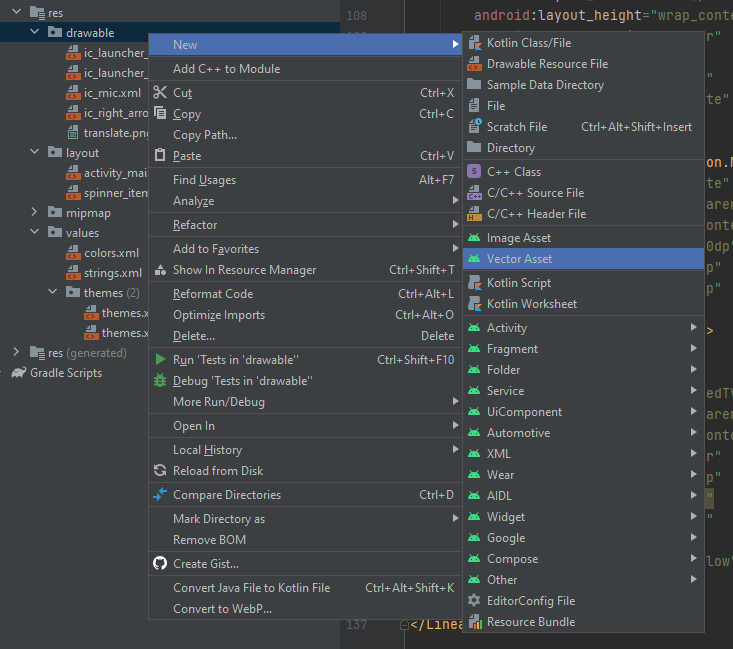Click the C/C++ Header File icon
The height and width of the screenshot is (649, 733).
(474, 214)
